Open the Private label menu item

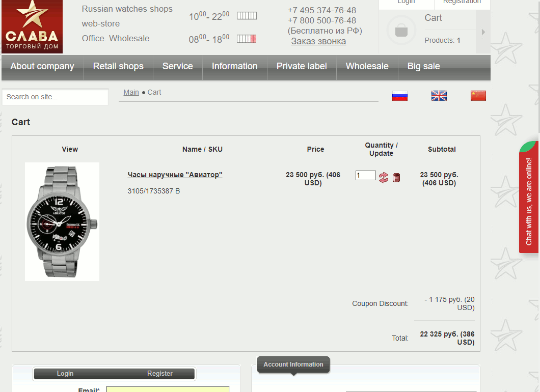point(302,66)
